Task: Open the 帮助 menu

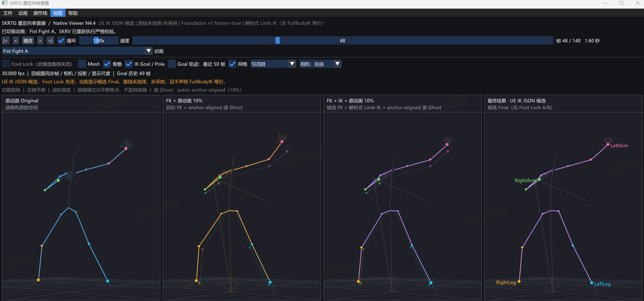Action: tap(73, 13)
